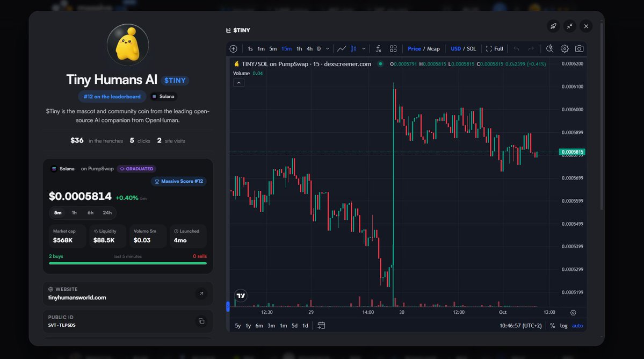This screenshot has height=359, width=644.
Task: Select the 24h price change tab
Action: coord(107,213)
